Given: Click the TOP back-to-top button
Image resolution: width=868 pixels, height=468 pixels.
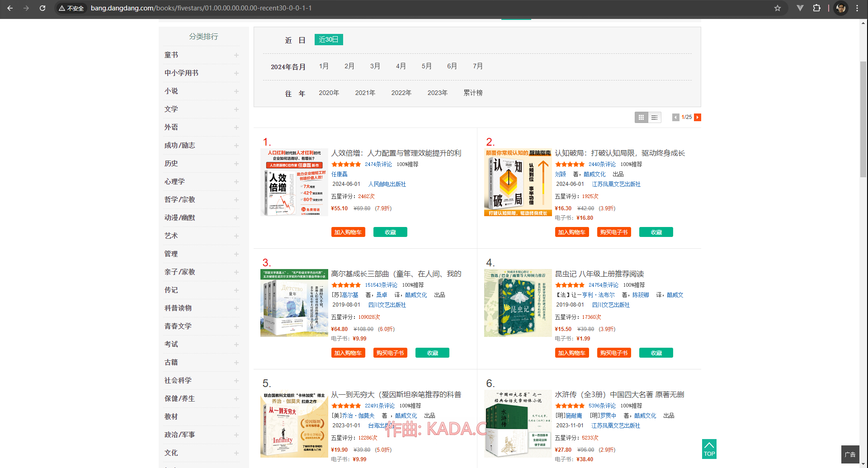Looking at the screenshot, I should coord(709,449).
